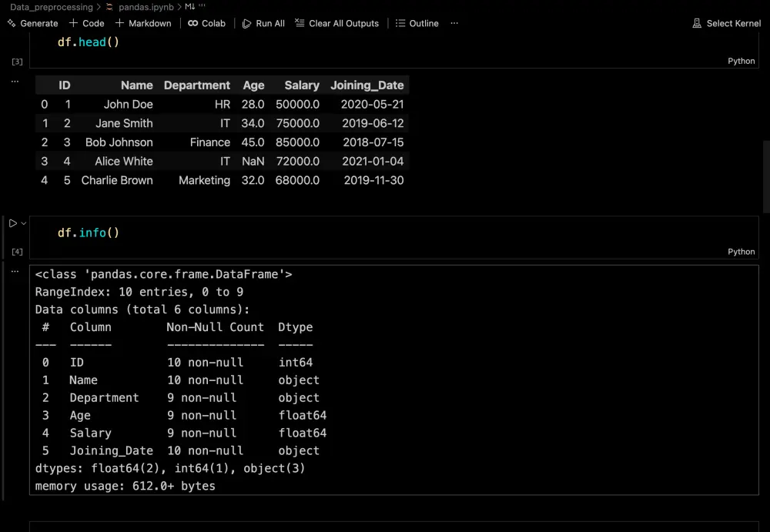The height and width of the screenshot is (532, 770).
Task: Select the Charlie Brown name cell
Action: (117, 180)
